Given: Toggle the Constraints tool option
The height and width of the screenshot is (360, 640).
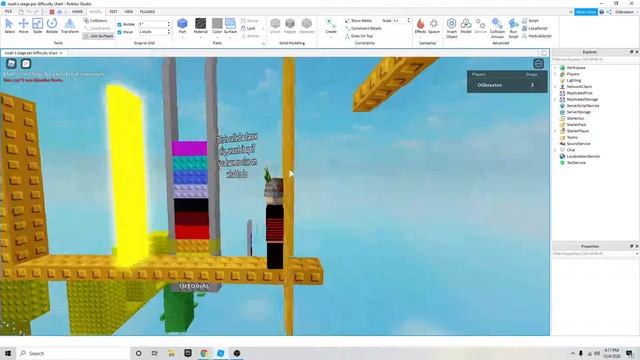Looking at the screenshot, I should click(x=97, y=28).
